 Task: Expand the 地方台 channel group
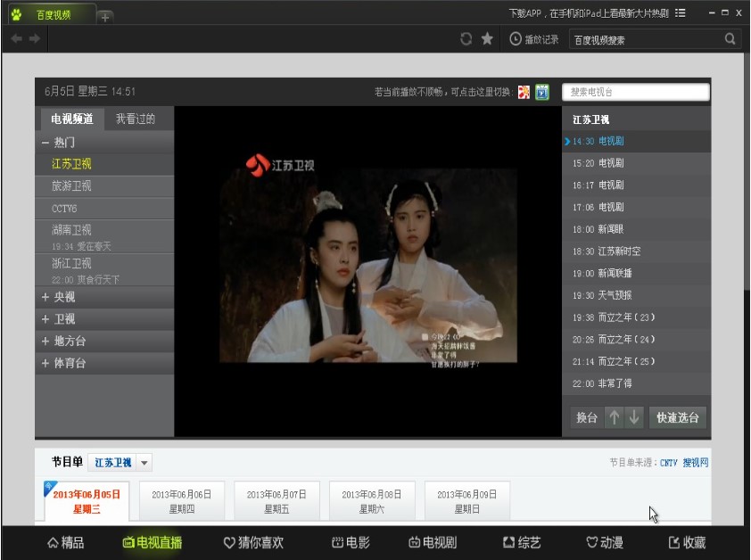(104, 341)
